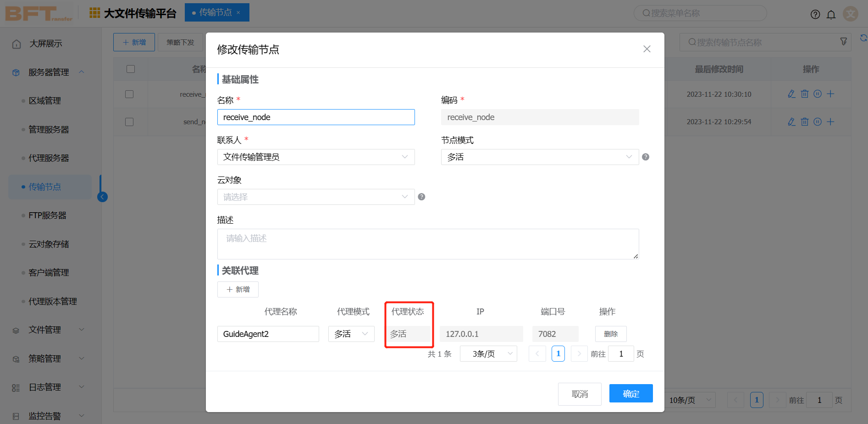Click inside the 名称 input field
Screen dimensions: 868x424
(315, 117)
